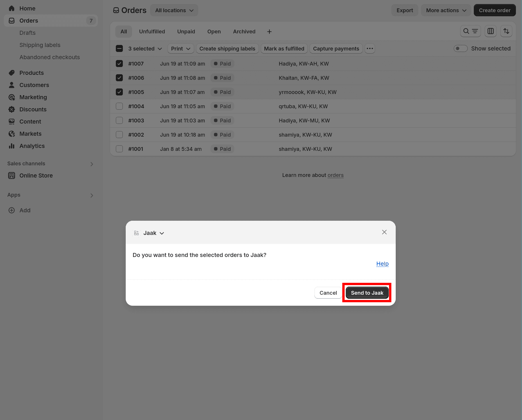The height and width of the screenshot is (420, 522).
Task: Open the edit columns icon
Action: pos(491,31)
